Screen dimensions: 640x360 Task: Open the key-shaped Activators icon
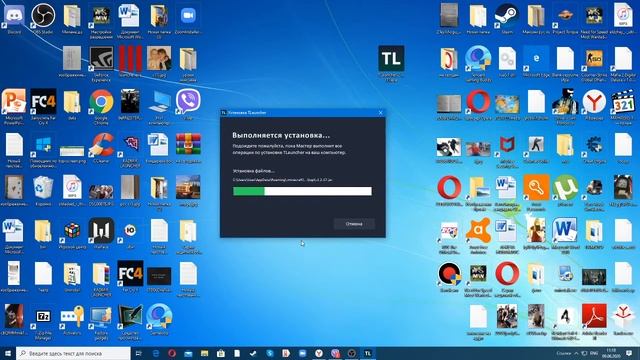(x=72, y=320)
